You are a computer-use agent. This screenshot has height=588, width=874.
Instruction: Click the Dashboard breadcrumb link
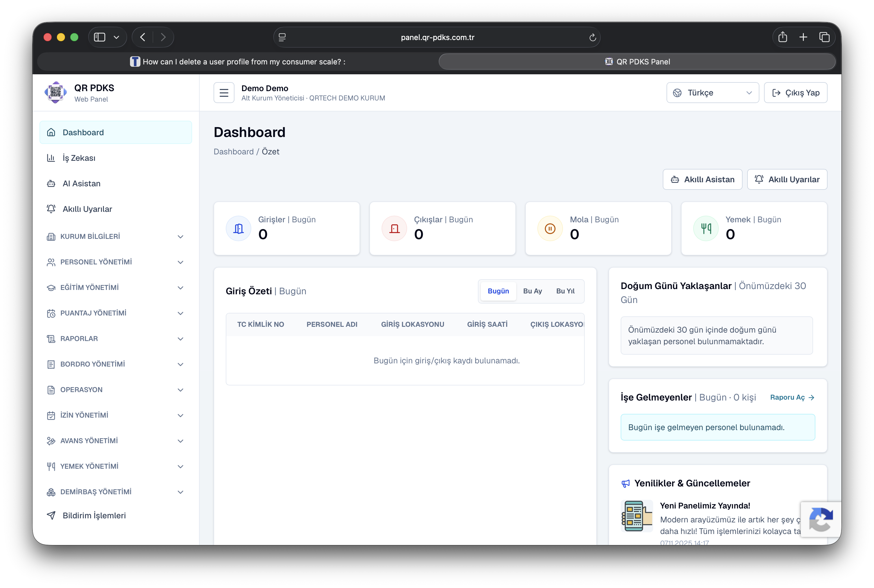(234, 151)
